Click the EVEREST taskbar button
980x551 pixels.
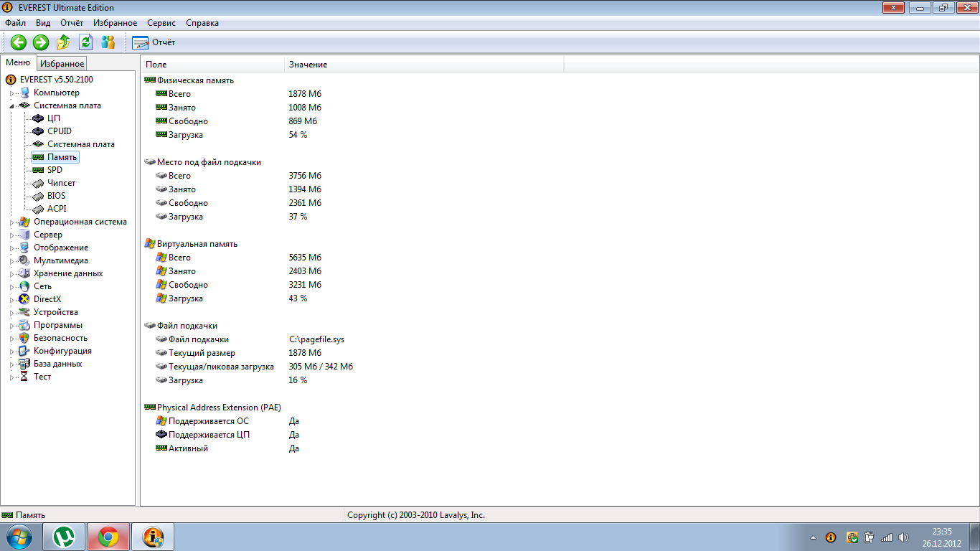[153, 537]
